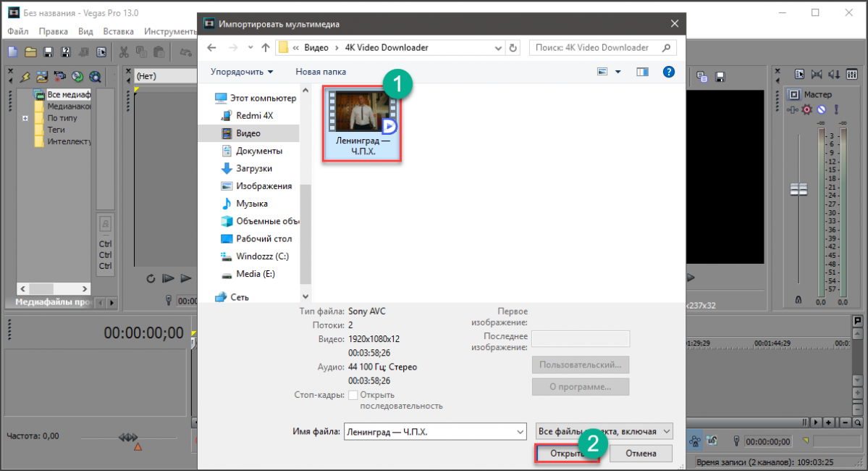Screen dimensions: 868x471
Task: Click the Master volume fader handle
Action: coord(799,190)
